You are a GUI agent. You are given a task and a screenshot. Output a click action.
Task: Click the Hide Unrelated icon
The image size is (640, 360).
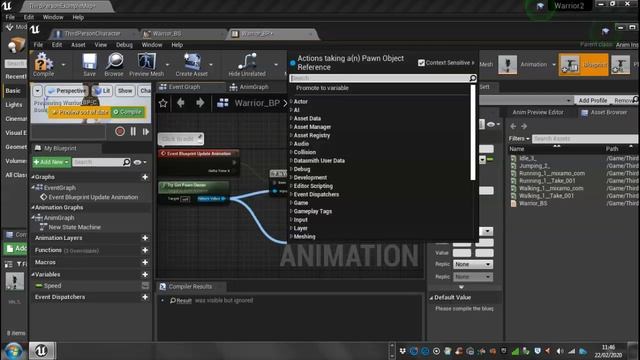point(247,64)
